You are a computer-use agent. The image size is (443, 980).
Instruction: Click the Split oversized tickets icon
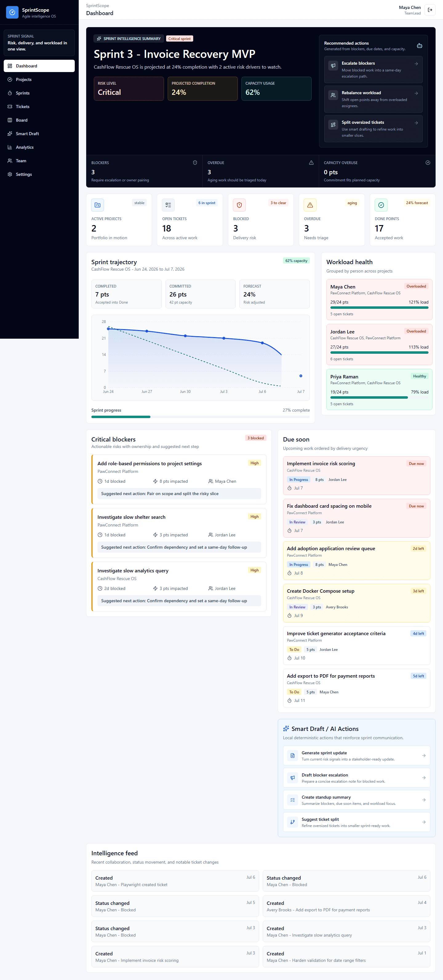(333, 124)
